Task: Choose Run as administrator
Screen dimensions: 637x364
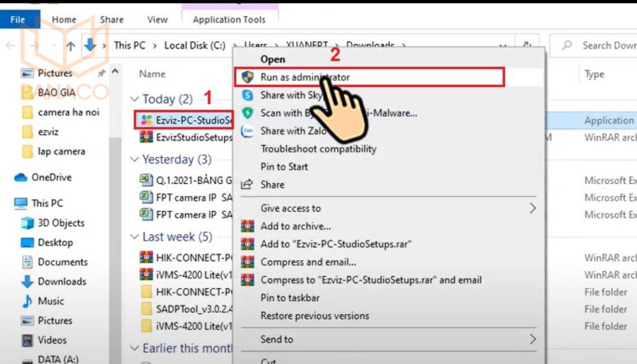Action: (x=369, y=77)
